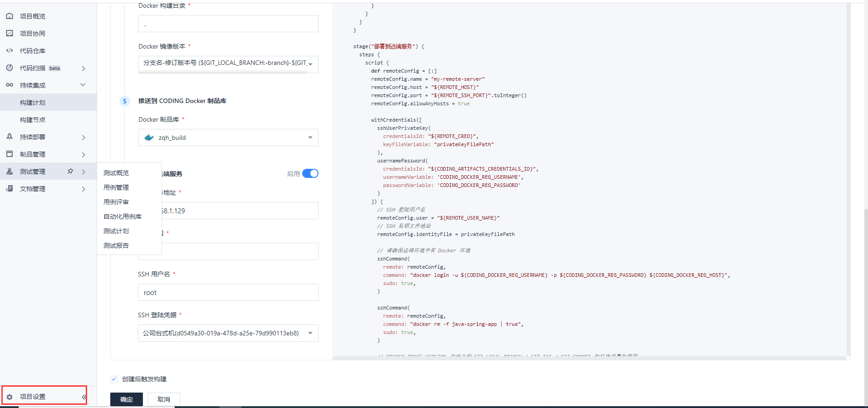Open the Docker 制品库 zqh_build dropdown
The width and height of the screenshot is (868, 408).
[228, 138]
